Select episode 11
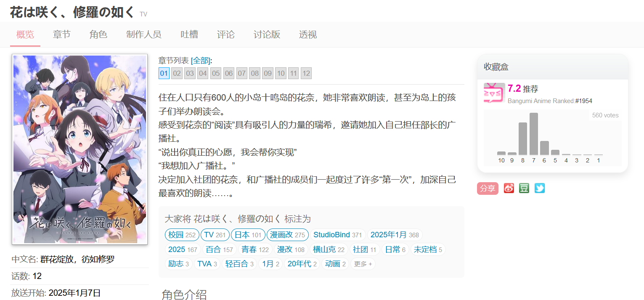 click(294, 74)
